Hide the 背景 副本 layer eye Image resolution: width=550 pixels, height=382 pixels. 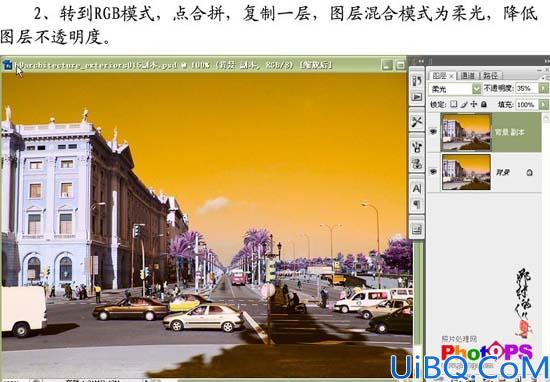(x=434, y=132)
